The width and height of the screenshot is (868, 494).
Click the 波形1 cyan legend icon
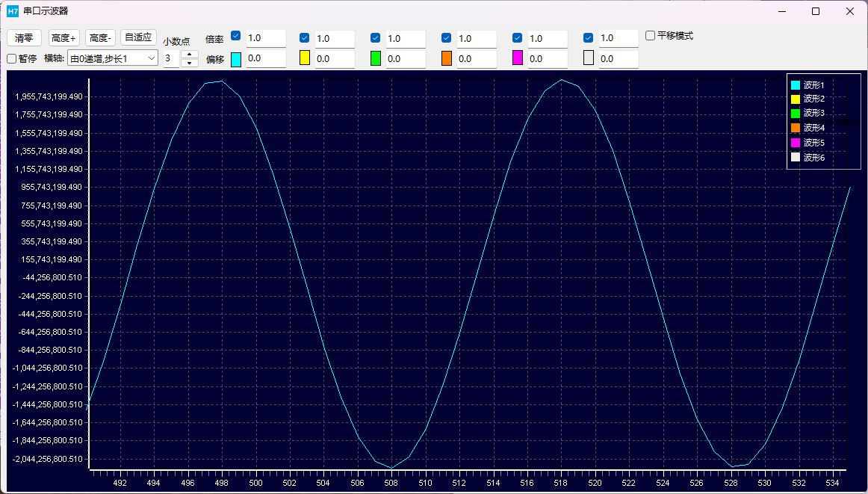[796, 85]
